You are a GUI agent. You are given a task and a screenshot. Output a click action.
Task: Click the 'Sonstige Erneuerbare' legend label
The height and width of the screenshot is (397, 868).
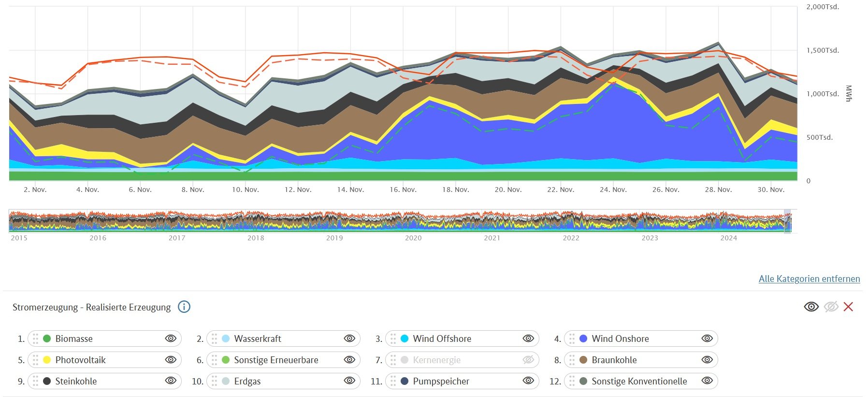tap(276, 360)
